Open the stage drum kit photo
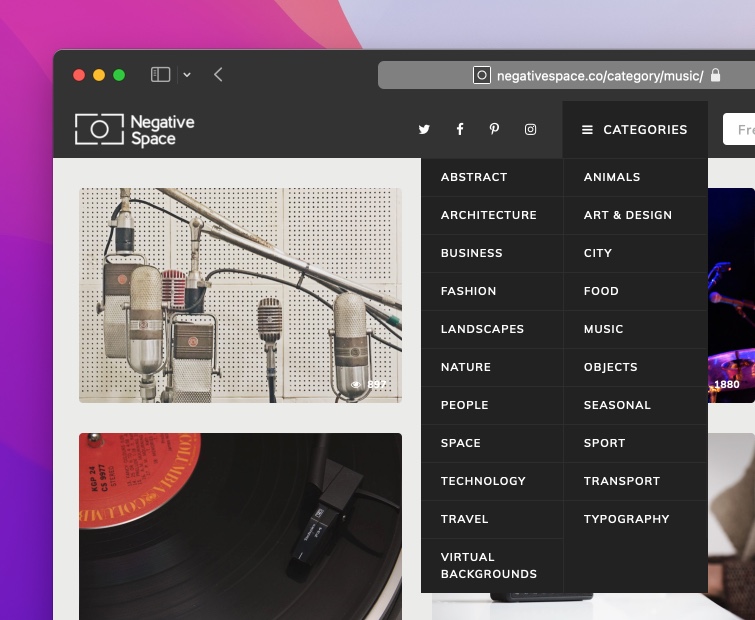Image resolution: width=755 pixels, height=620 pixels. coord(731,296)
